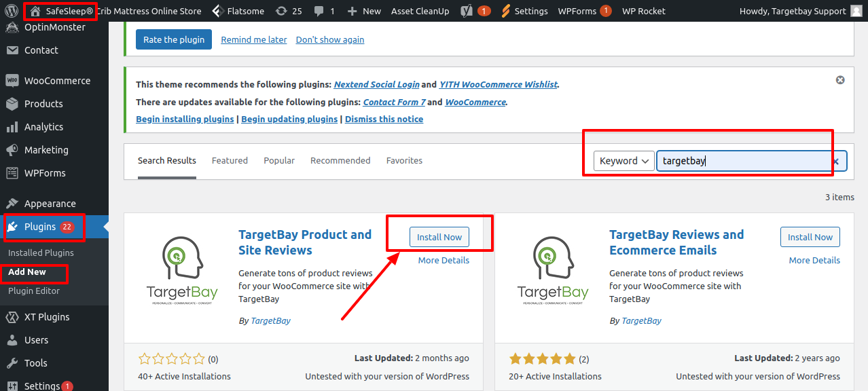Image resolution: width=868 pixels, height=391 pixels.
Task: Open WPForms in the admin bar
Action: 584,11
